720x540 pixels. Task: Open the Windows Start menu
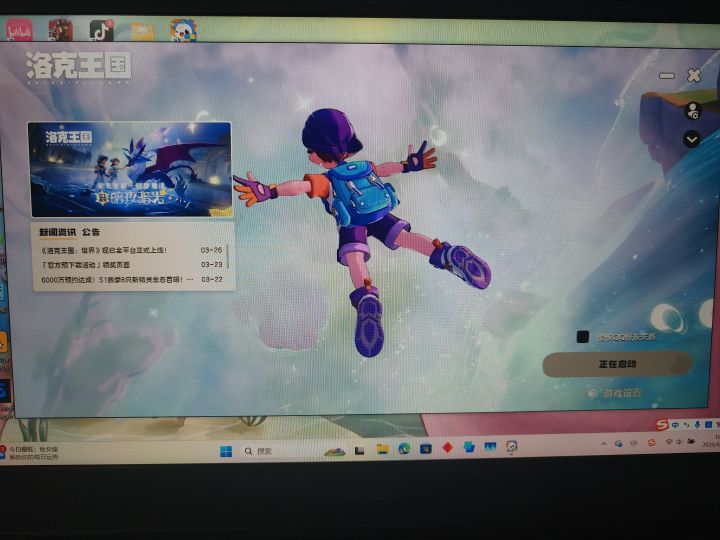pos(226,451)
